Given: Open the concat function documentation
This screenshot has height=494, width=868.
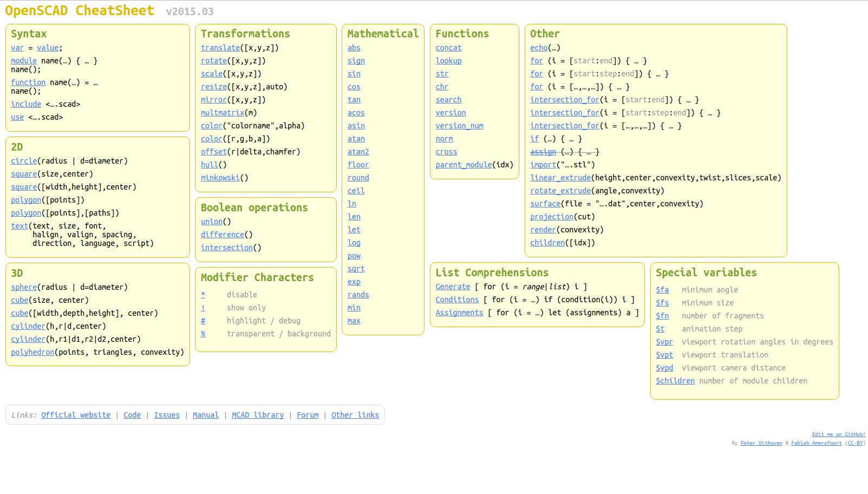Looking at the screenshot, I should (x=448, y=48).
